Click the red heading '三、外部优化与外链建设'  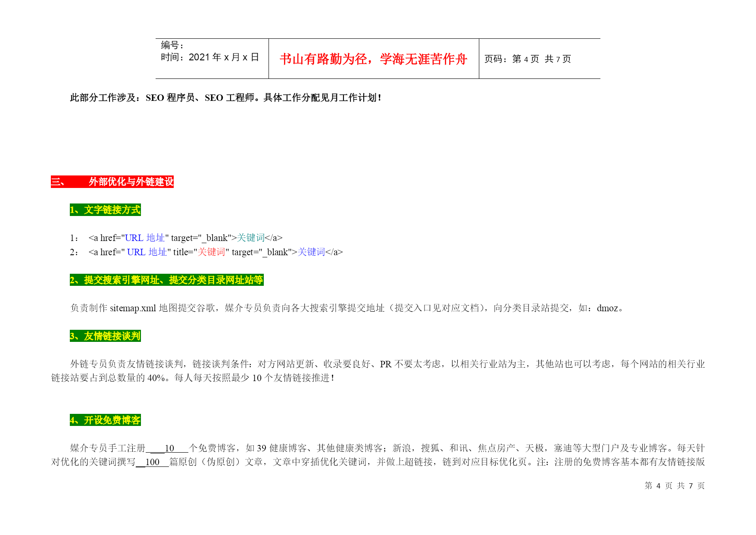[x=112, y=182]
